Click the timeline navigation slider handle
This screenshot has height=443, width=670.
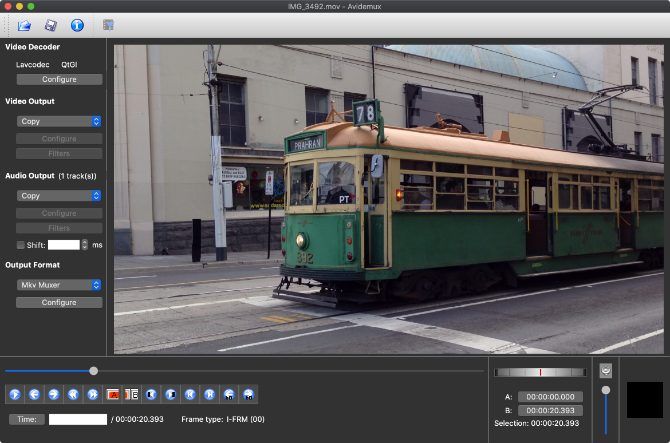93,371
